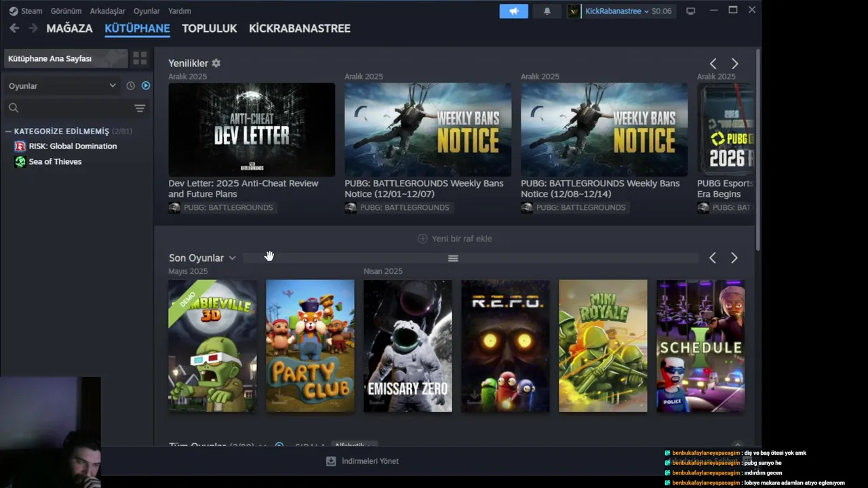The image size is (868, 488).
Task: Open the Yardım menu
Action: tap(180, 11)
